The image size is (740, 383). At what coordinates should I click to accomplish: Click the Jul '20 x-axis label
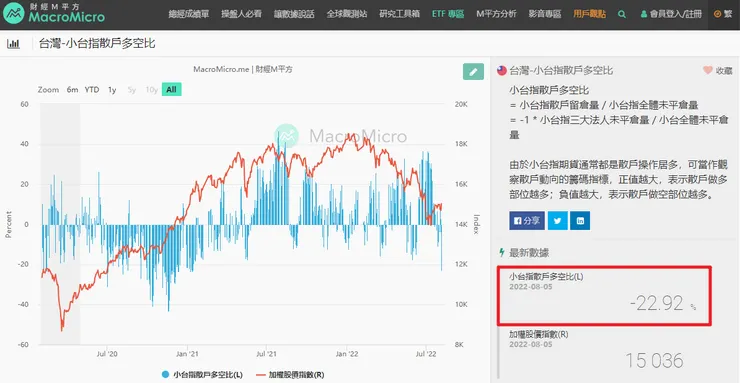[x=108, y=354]
